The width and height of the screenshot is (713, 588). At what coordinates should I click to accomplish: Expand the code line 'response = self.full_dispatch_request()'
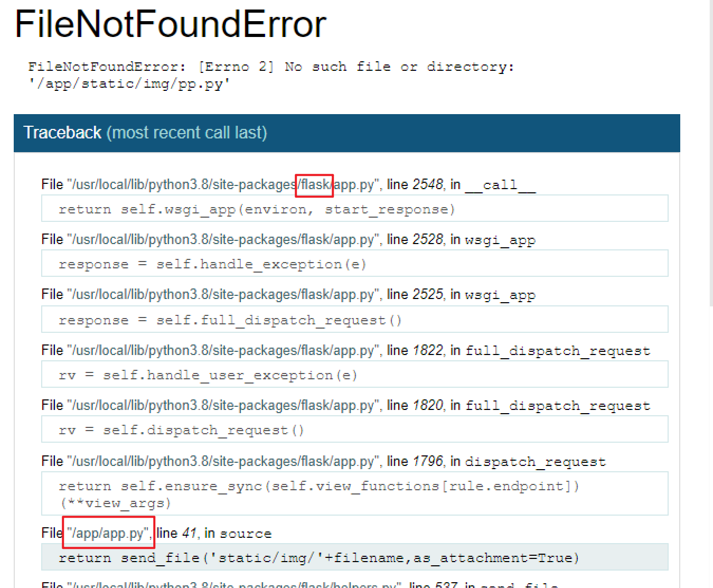tap(354, 320)
